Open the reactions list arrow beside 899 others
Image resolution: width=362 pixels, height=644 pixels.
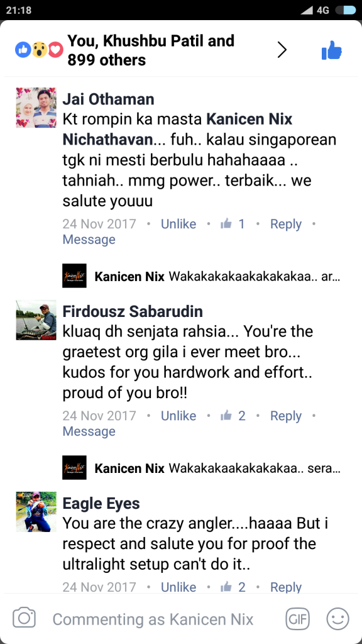pos(282,50)
